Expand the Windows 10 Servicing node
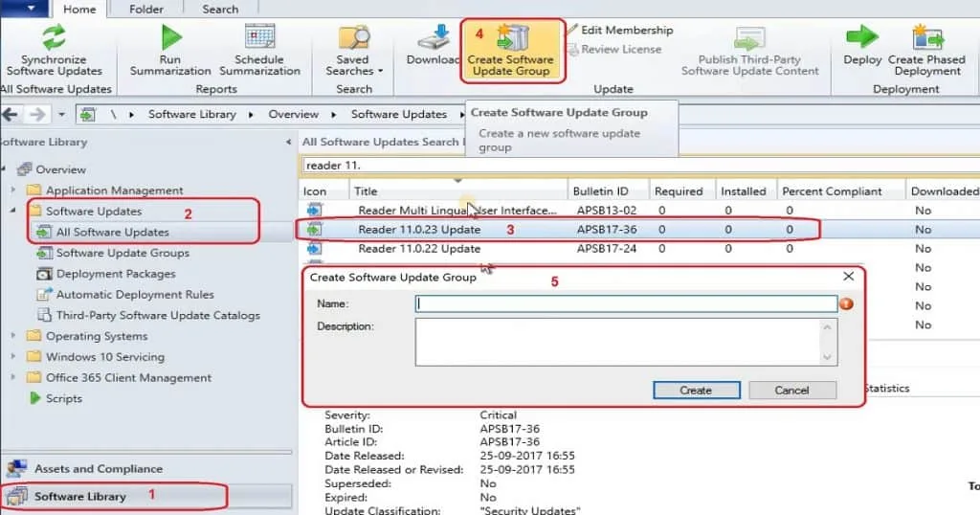This screenshot has height=515, width=980. point(13,357)
